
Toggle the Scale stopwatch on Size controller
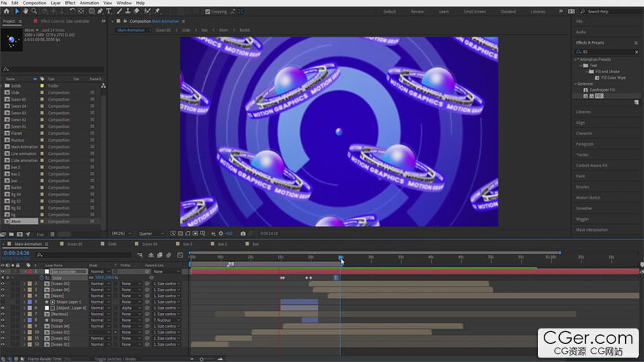(x=42, y=278)
